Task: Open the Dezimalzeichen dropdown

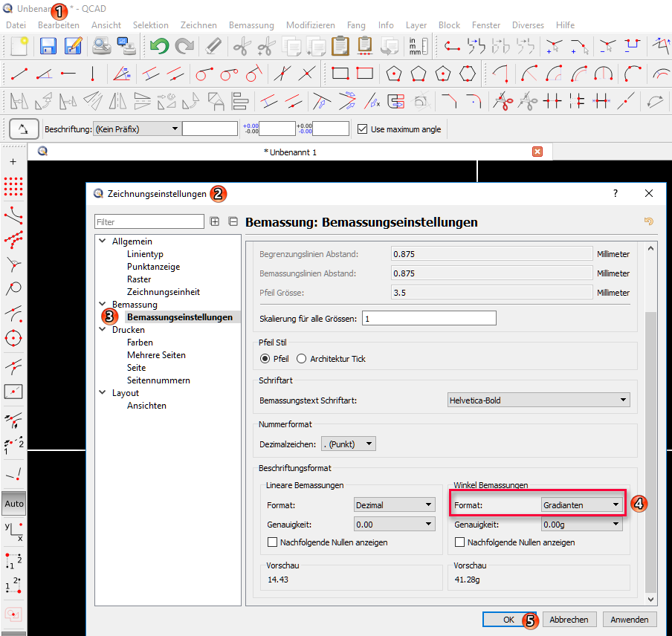Action: tap(348, 444)
